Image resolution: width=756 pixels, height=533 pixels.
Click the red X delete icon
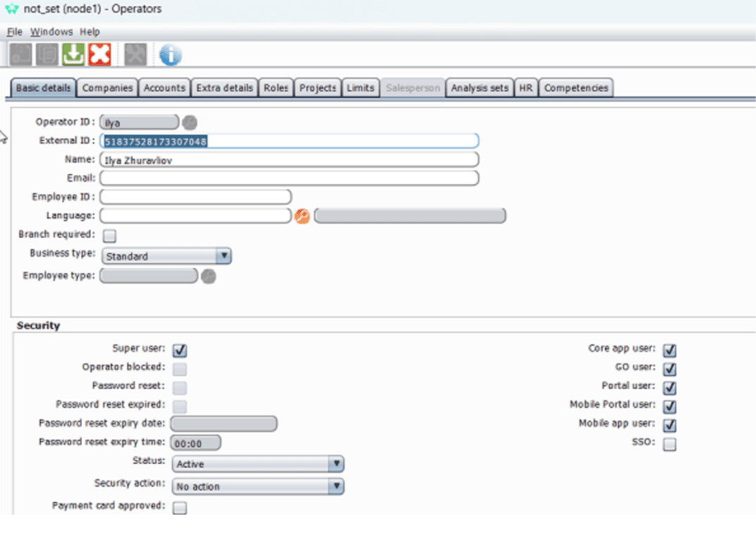pos(99,54)
